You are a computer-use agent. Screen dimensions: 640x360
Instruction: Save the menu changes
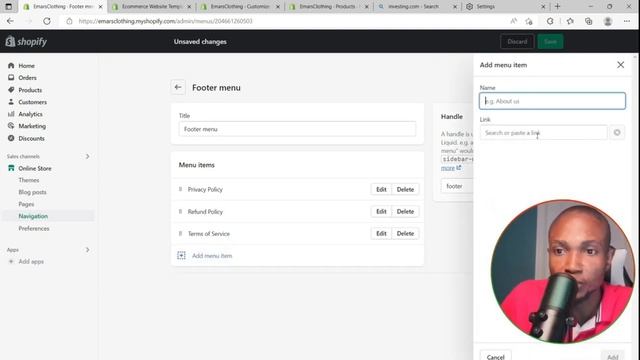pos(550,42)
